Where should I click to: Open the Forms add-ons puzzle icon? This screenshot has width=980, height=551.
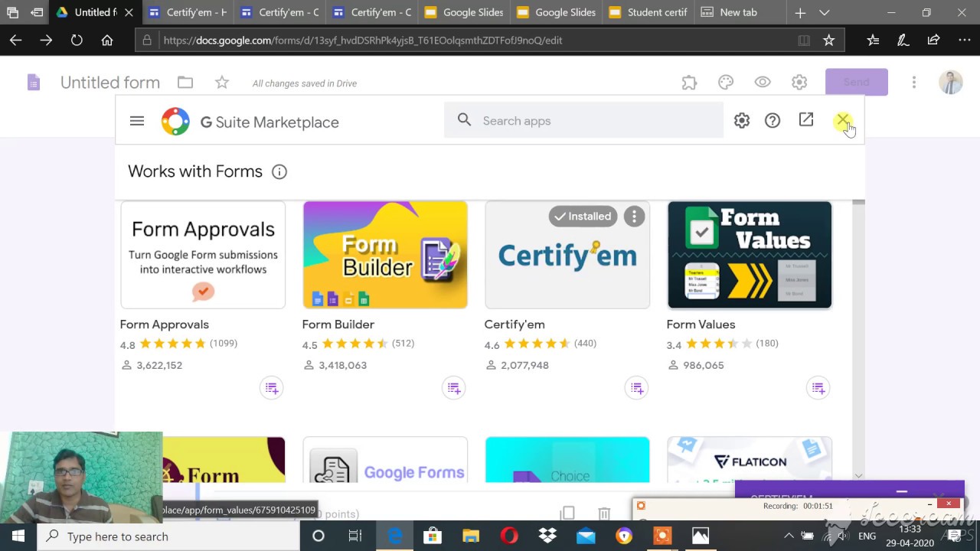pos(689,83)
